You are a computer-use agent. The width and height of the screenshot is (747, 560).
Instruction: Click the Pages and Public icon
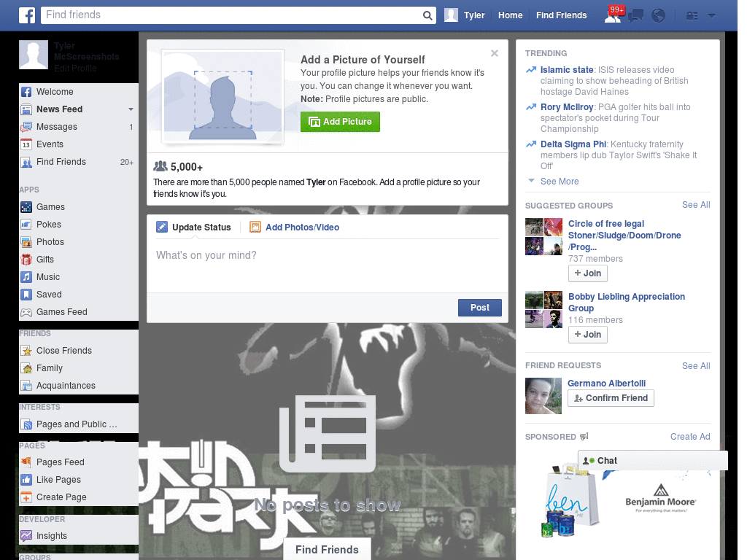point(26,424)
